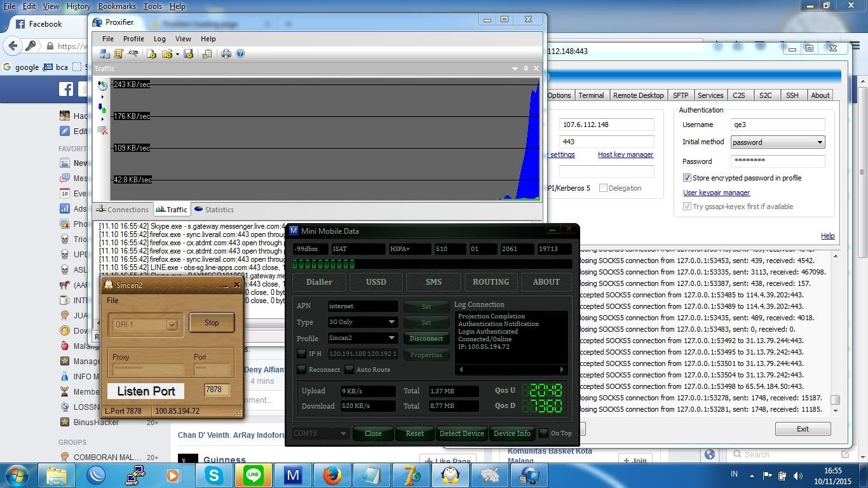Click the signal strength bar in Mini Mobile Data
Viewport: 868px width, 488px height.
point(432,264)
